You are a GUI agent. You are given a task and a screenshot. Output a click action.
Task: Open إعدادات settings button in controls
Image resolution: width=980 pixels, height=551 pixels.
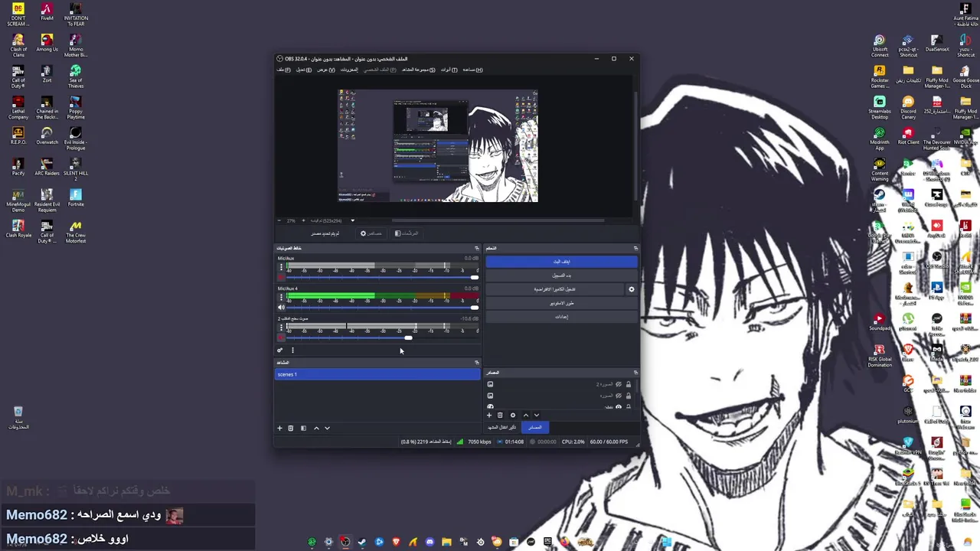tap(561, 317)
